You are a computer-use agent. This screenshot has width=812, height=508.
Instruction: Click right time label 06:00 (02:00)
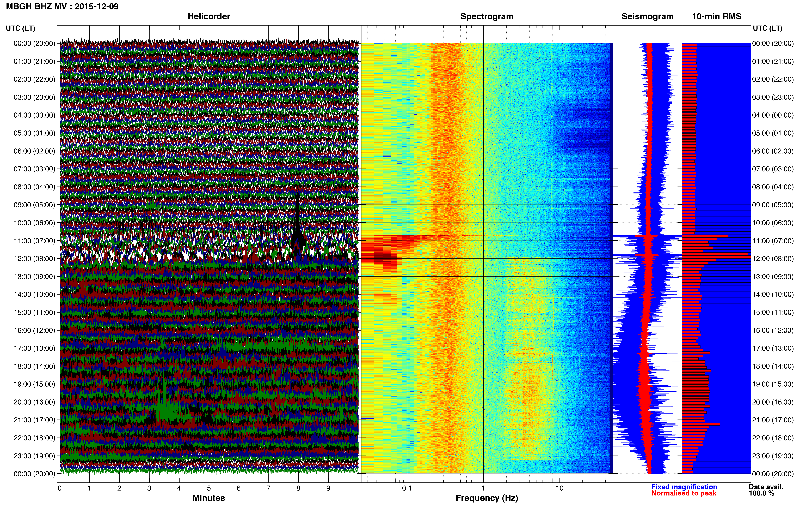[773, 151]
